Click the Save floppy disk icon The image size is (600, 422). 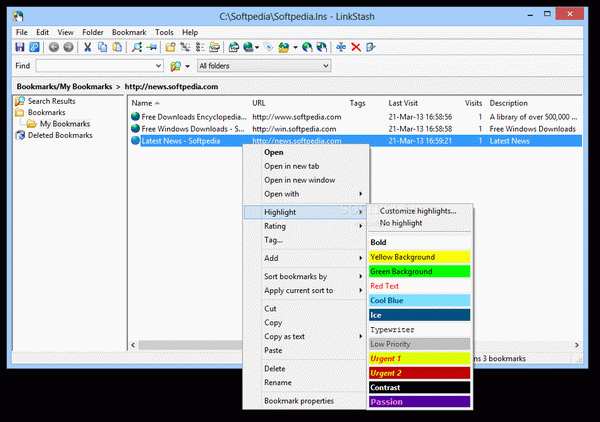click(x=20, y=47)
